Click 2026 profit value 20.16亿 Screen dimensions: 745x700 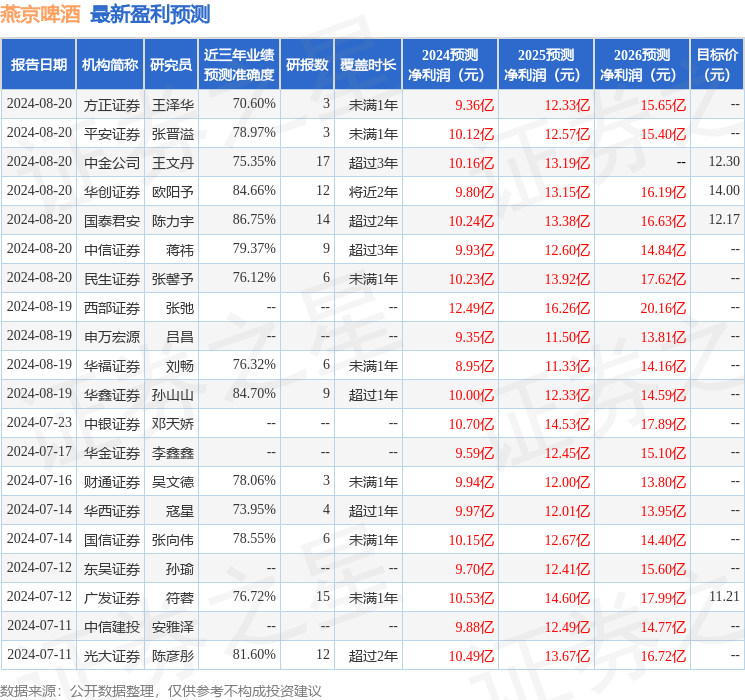663,308
